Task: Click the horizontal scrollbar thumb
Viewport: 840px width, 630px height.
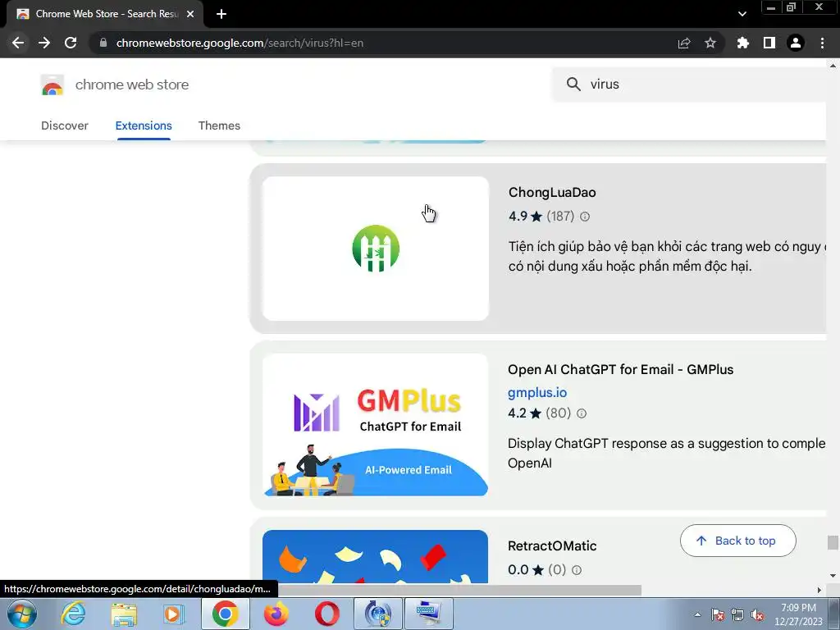Action: pos(459,590)
